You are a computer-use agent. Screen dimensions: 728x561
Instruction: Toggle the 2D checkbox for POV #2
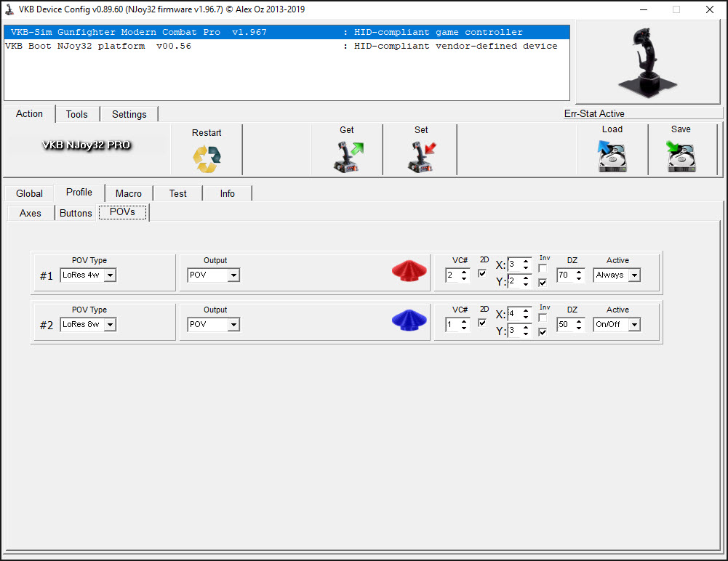[x=482, y=323]
